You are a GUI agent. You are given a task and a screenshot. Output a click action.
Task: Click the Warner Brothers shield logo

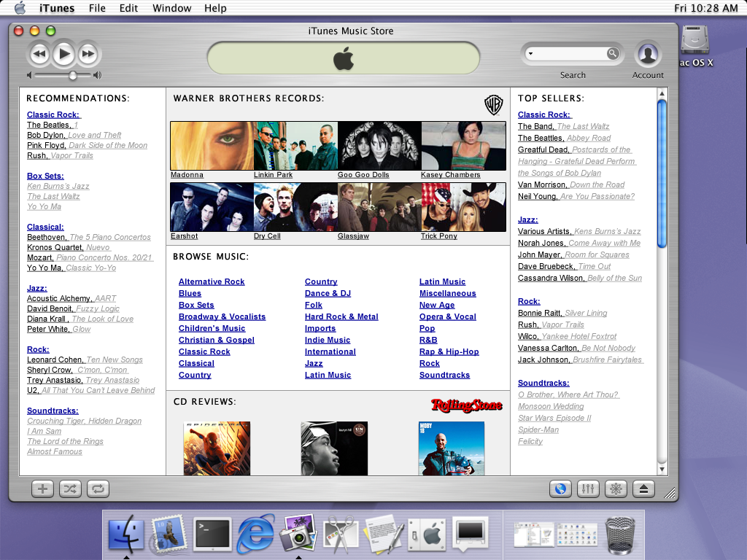pyautogui.click(x=494, y=104)
